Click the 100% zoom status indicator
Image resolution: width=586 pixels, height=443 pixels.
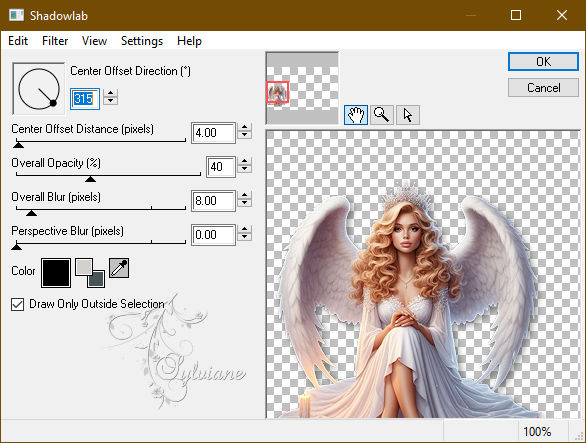[x=537, y=432]
